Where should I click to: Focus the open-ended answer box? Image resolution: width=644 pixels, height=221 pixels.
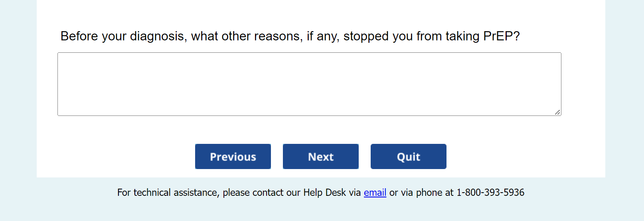pyautogui.click(x=309, y=84)
